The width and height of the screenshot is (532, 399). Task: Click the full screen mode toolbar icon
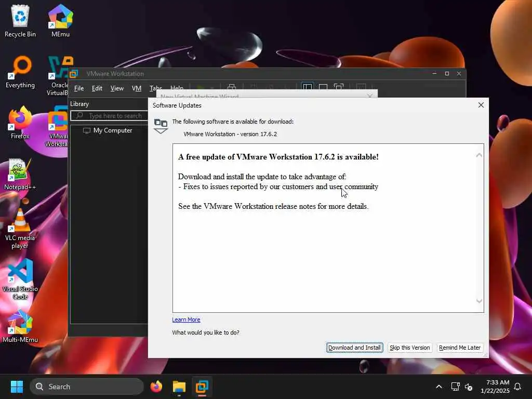pyautogui.click(x=339, y=87)
